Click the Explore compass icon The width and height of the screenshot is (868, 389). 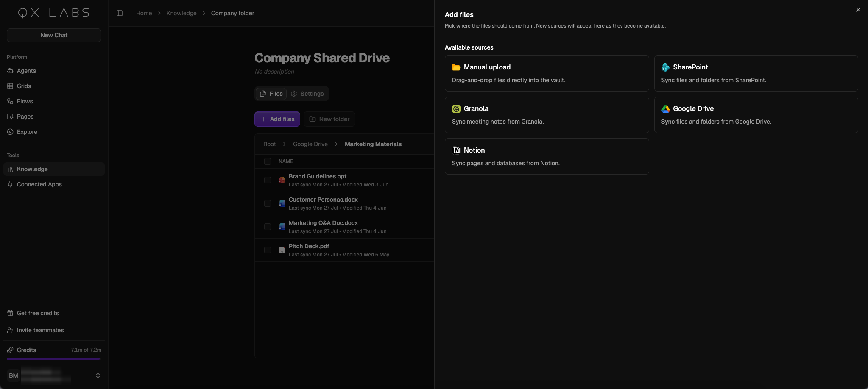point(10,132)
